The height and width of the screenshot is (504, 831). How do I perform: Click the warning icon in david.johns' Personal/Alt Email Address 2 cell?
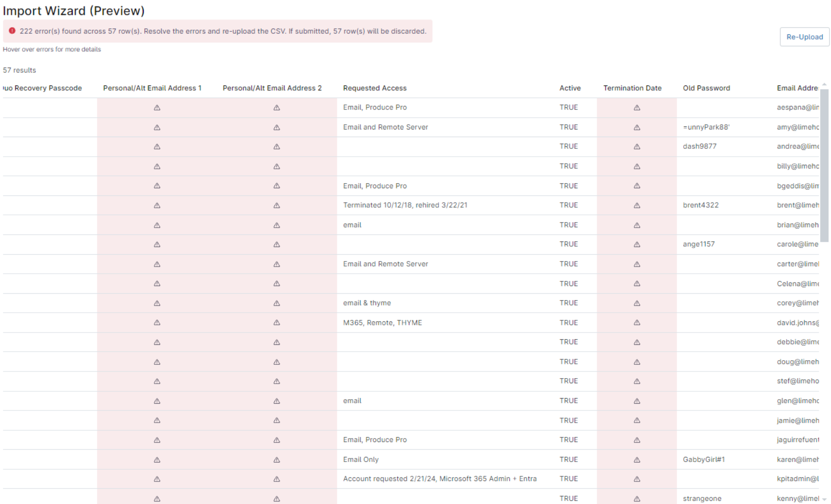point(277,322)
